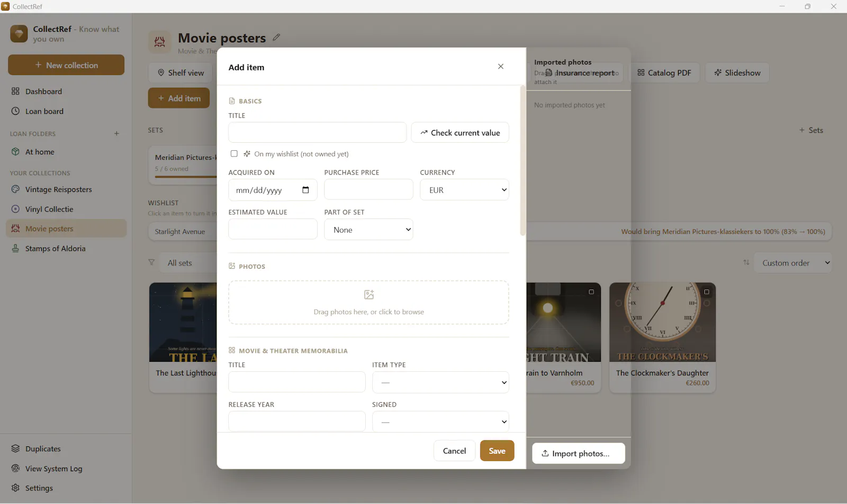Open Vintage Reisposters collection

(66, 189)
